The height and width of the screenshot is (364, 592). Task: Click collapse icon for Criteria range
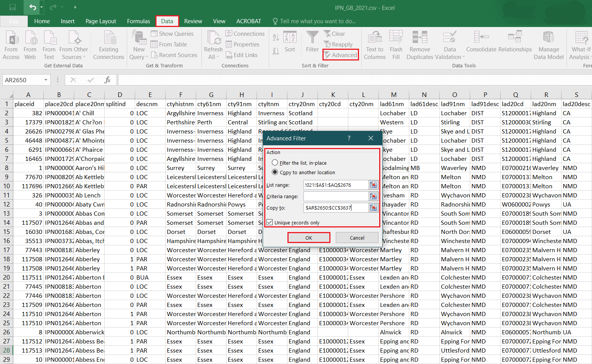pyautogui.click(x=373, y=196)
